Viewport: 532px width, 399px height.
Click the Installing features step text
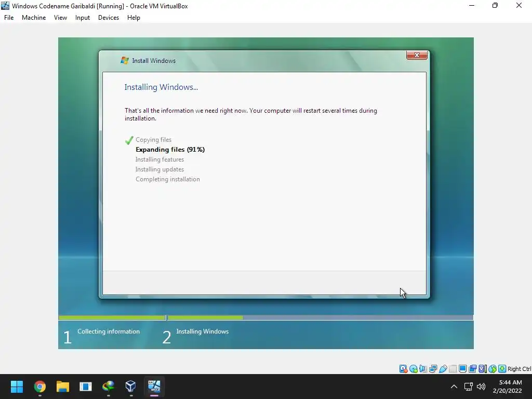(x=159, y=159)
